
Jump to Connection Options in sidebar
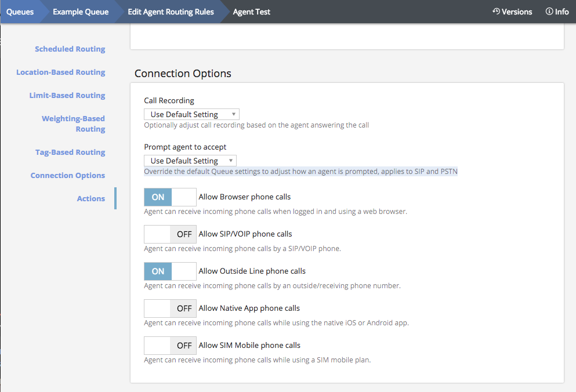click(x=68, y=176)
